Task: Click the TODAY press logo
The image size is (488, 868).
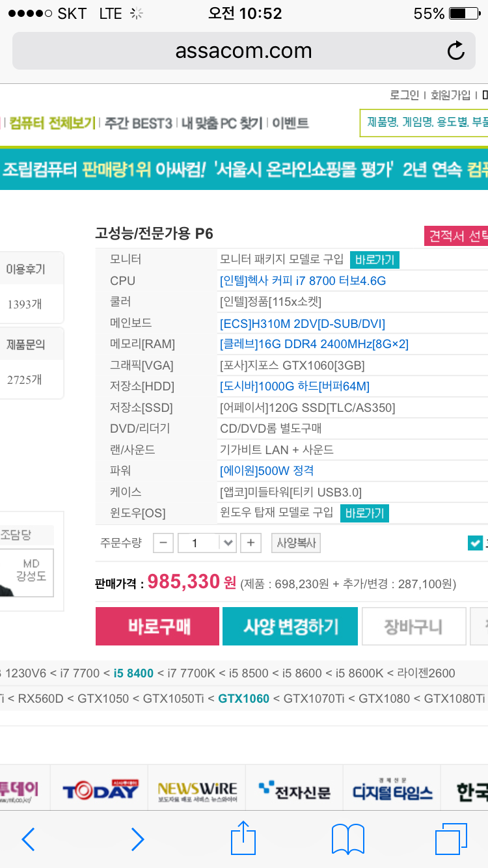Action: pos(100,791)
